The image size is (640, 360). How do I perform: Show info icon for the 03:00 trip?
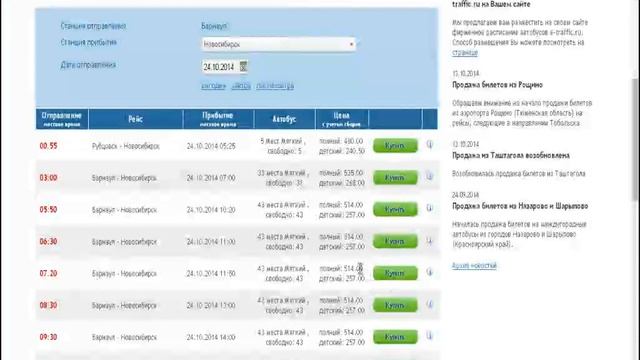[x=429, y=176]
